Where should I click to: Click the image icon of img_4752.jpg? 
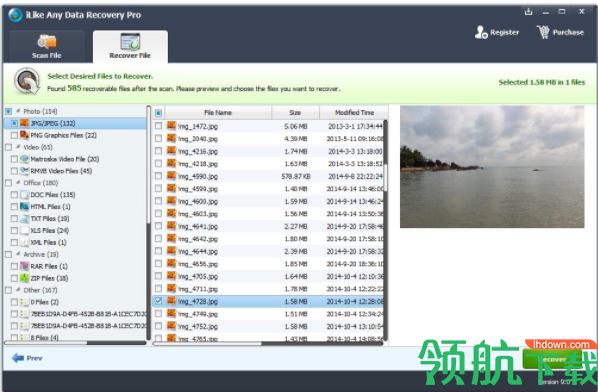pyautogui.click(x=171, y=326)
